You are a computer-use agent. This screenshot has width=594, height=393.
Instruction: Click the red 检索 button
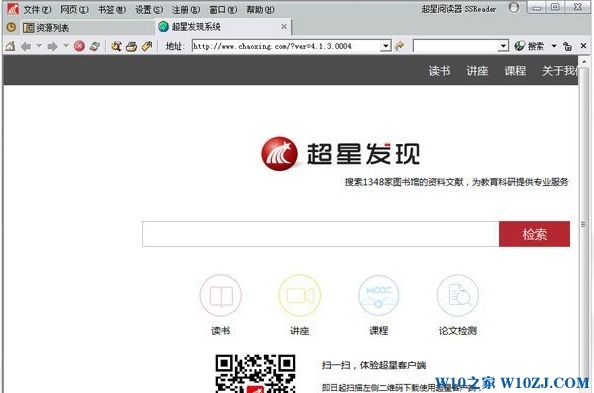tap(534, 234)
